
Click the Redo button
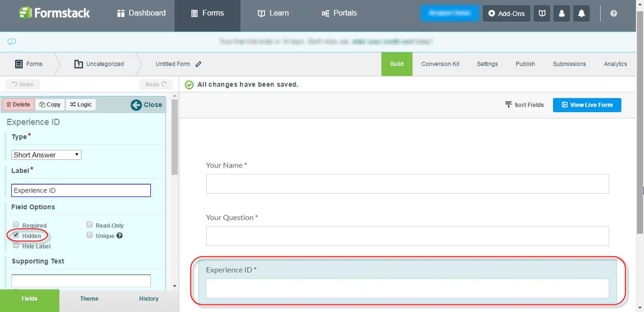tap(156, 84)
